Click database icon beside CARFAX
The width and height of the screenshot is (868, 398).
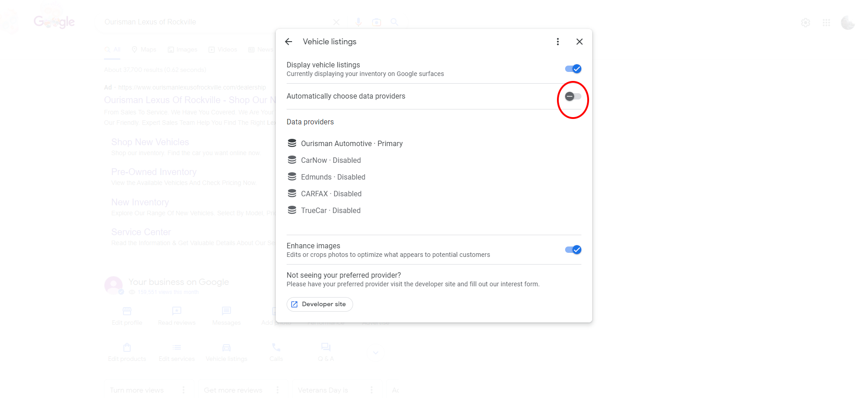292,194
